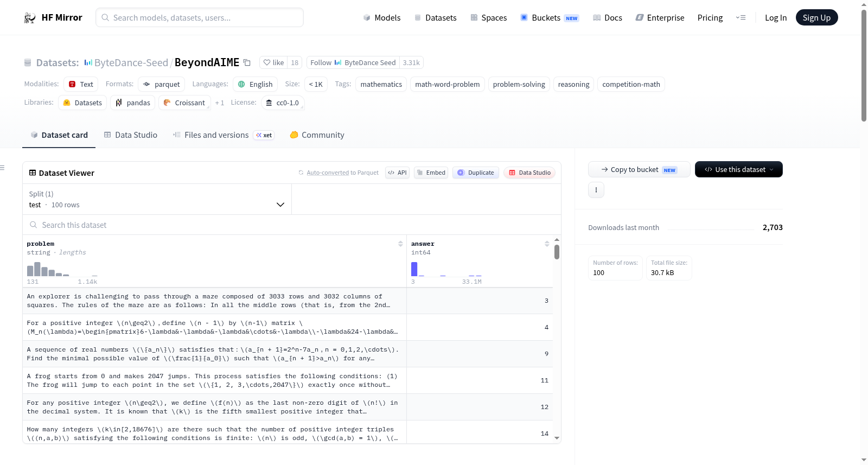The width and height of the screenshot is (868, 465).
Task: Open the Models page
Action: 382,18
